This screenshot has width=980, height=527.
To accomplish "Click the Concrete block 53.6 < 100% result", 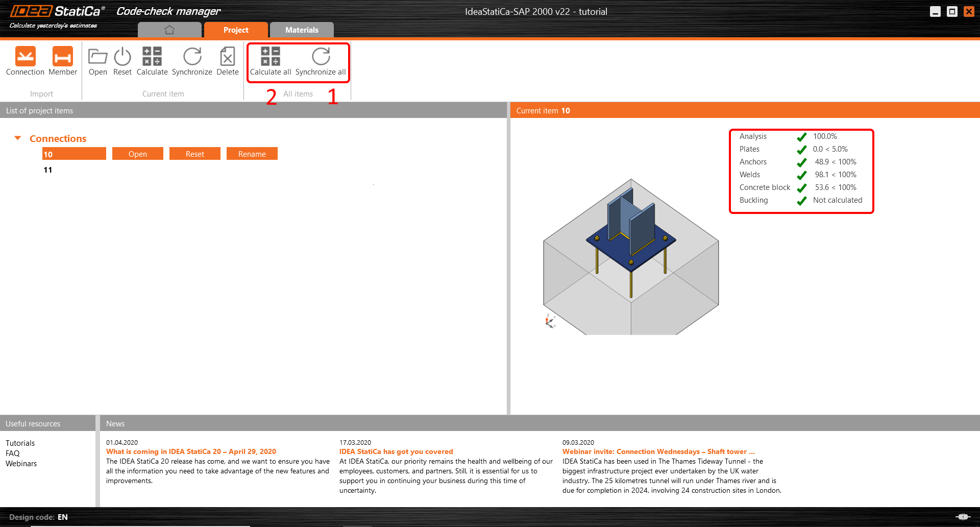I will pos(801,187).
